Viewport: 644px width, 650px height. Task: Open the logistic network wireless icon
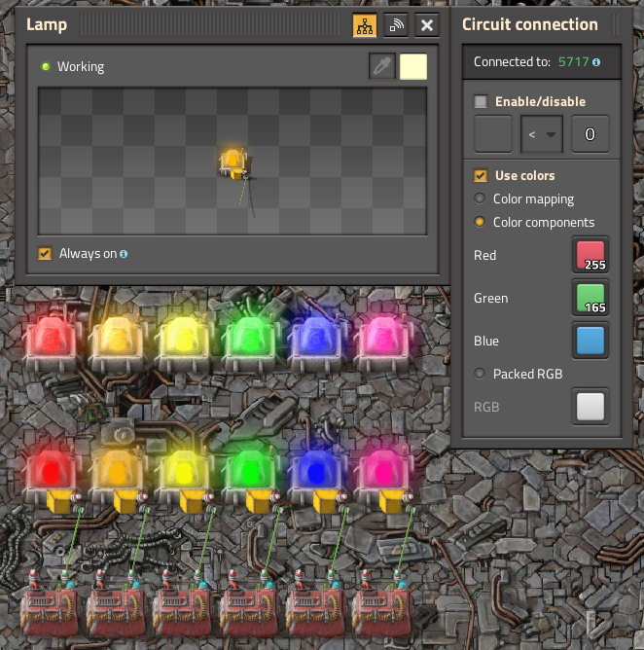(x=396, y=25)
